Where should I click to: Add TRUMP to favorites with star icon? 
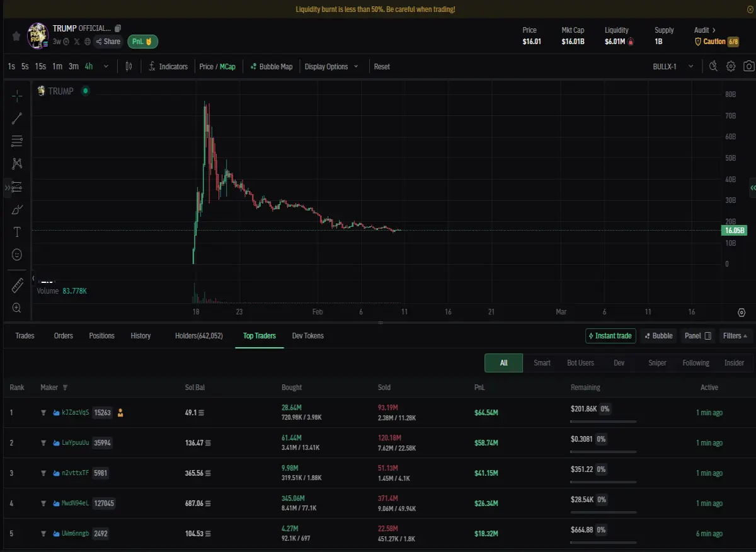[16, 36]
